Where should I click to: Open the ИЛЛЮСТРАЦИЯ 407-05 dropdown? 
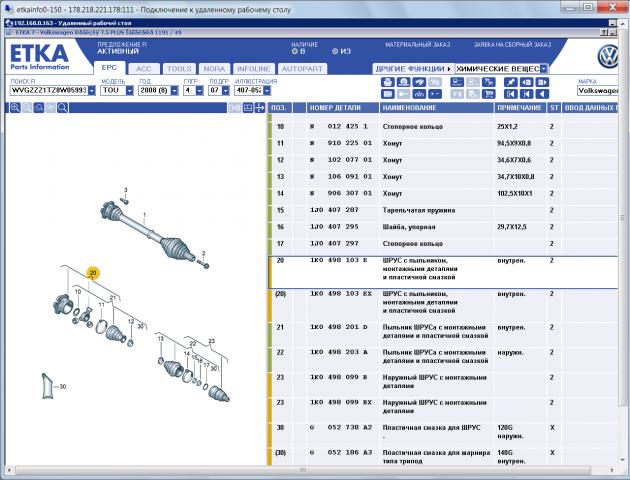point(267,90)
